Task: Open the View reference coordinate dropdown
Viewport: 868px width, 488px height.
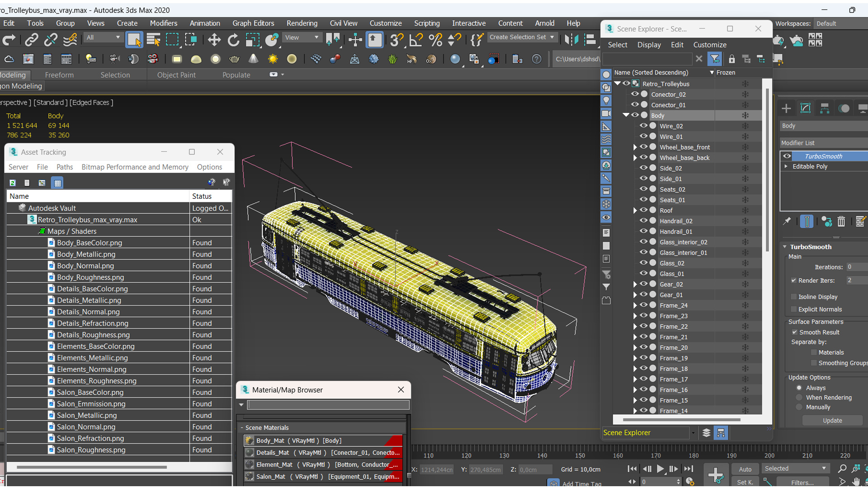Action: pyautogui.click(x=302, y=38)
